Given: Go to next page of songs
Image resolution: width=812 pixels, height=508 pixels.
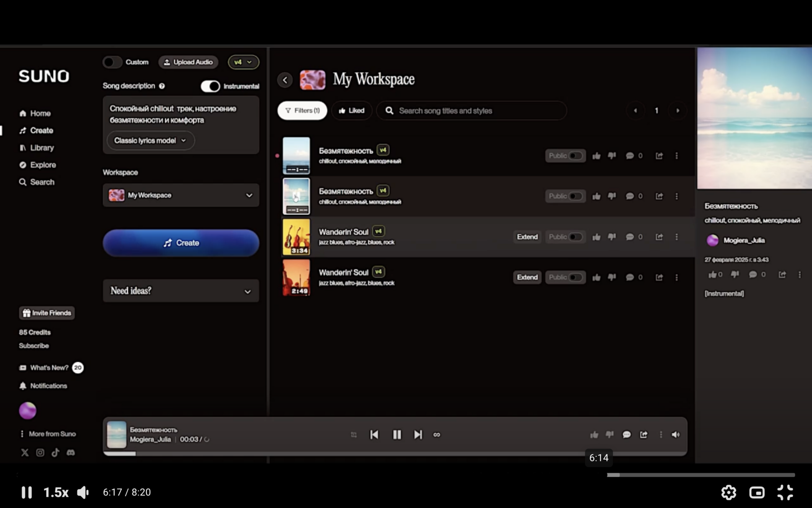Looking at the screenshot, I should tap(678, 111).
